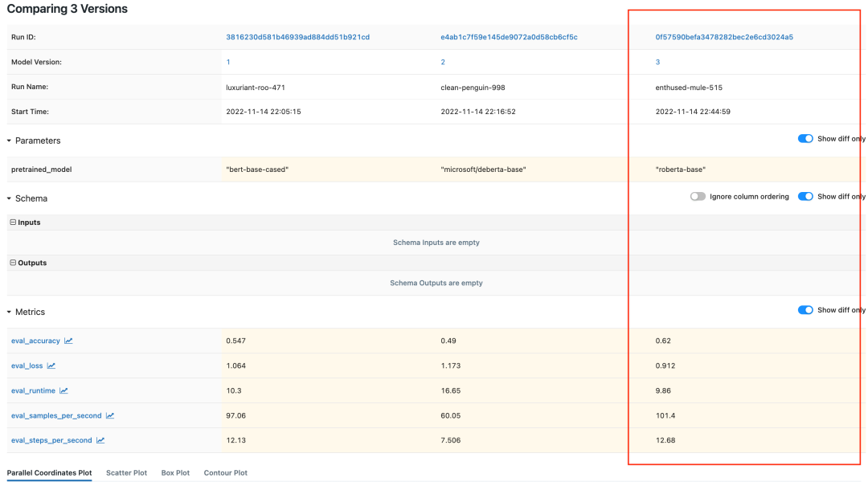Toggle Schema Show diff only switch

point(805,197)
